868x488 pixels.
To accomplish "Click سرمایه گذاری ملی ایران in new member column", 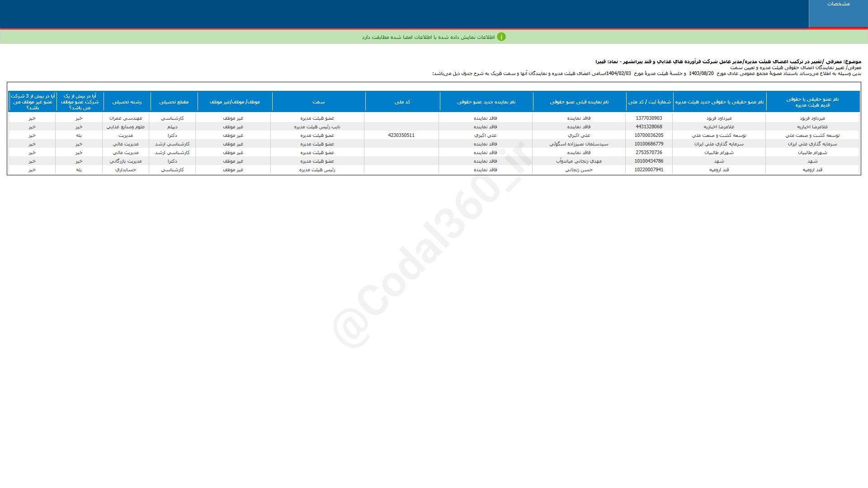I will coord(719,144).
